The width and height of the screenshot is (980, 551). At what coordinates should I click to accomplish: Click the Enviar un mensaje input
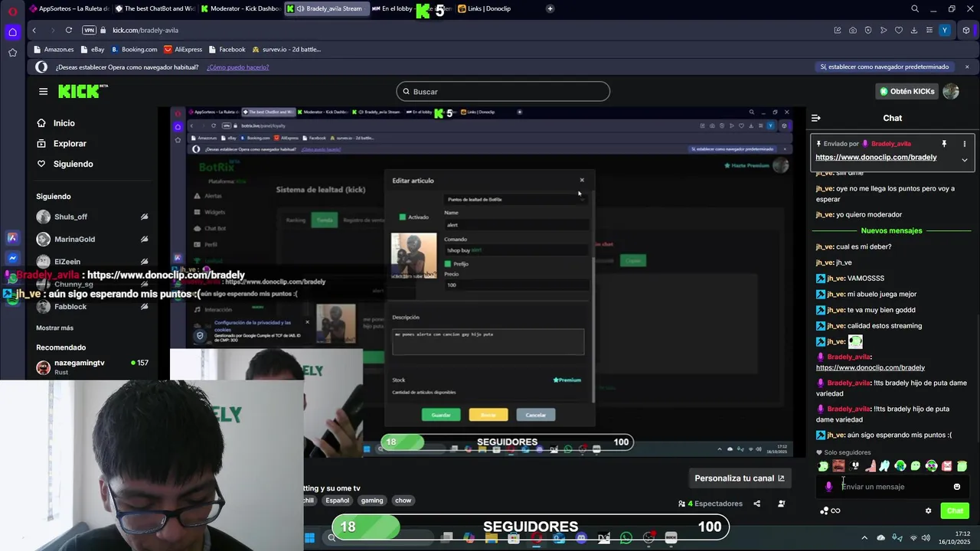click(x=892, y=487)
